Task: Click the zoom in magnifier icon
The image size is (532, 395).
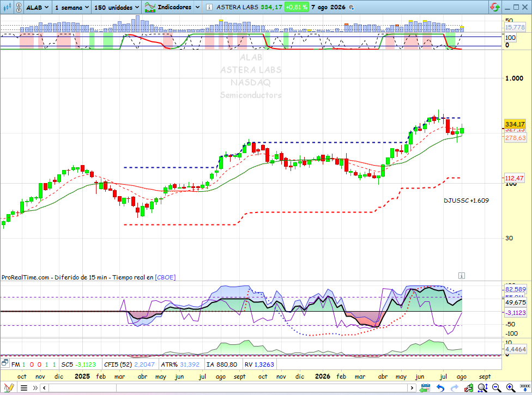Action: [510, 387]
